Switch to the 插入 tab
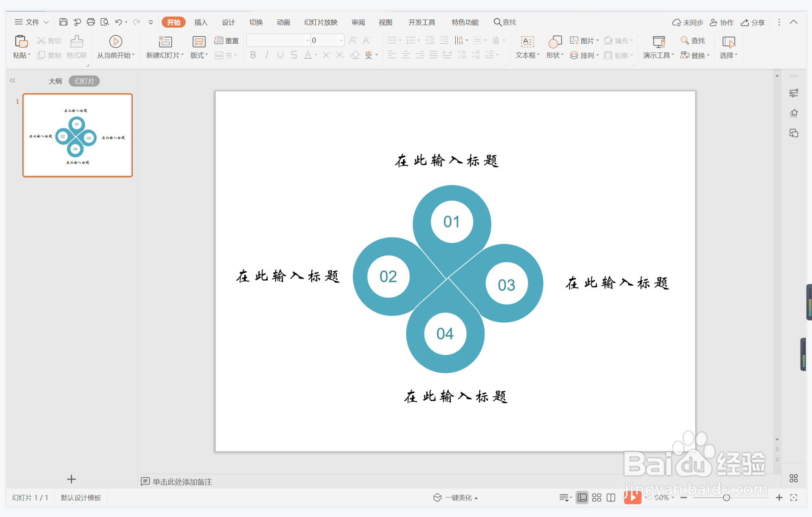The width and height of the screenshot is (812, 517). coord(201,22)
